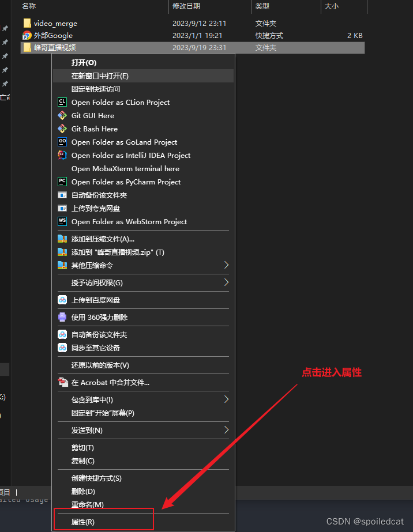Click the WebStorm project icon
The image size is (413, 532).
pyautogui.click(x=62, y=221)
